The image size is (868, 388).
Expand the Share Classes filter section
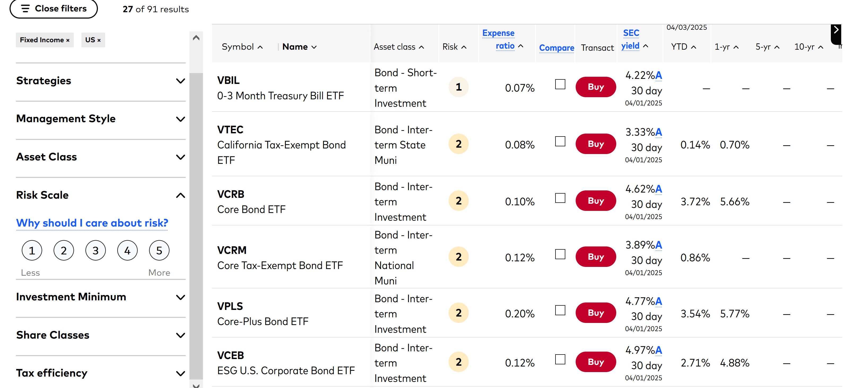(101, 335)
